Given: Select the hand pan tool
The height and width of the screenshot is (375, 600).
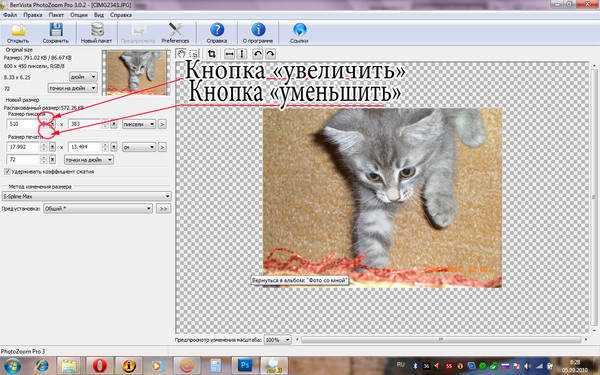Looking at the screenshot, I should tap(181, 54).
